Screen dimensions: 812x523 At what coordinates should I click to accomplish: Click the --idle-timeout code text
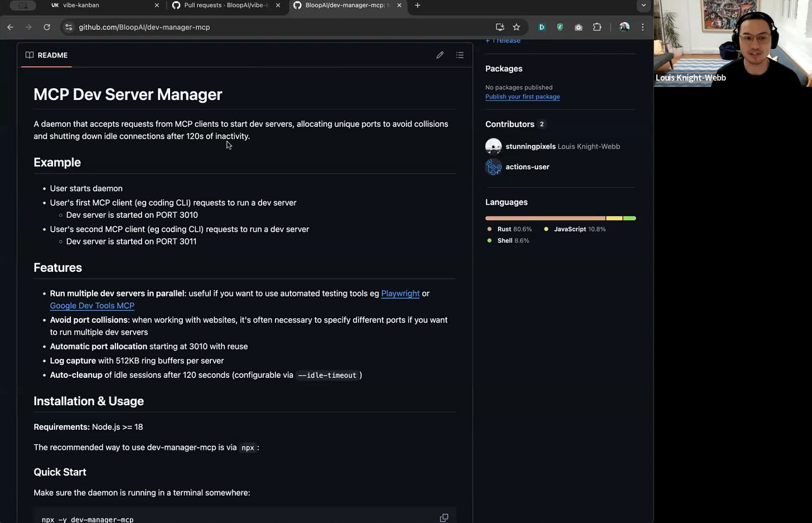coord(327,375)
